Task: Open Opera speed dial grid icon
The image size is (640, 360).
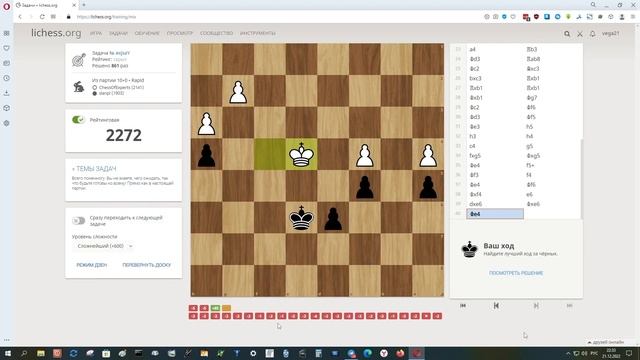Action: tap(53, 17)
